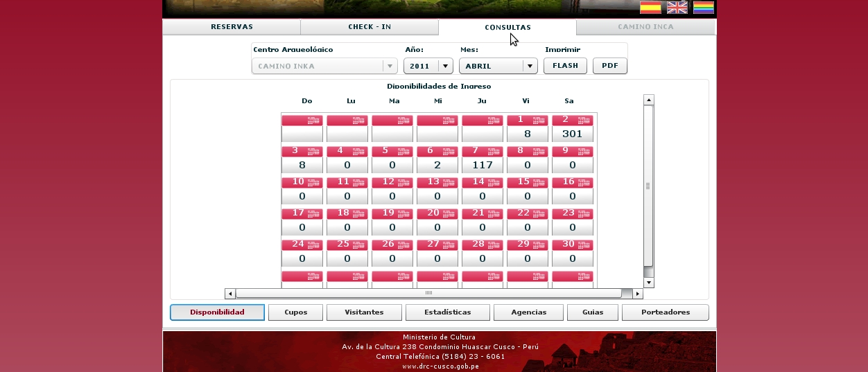Select the April 7 cell showing 117
Viewport: 868px width, 372px height.
coord(482,160)
